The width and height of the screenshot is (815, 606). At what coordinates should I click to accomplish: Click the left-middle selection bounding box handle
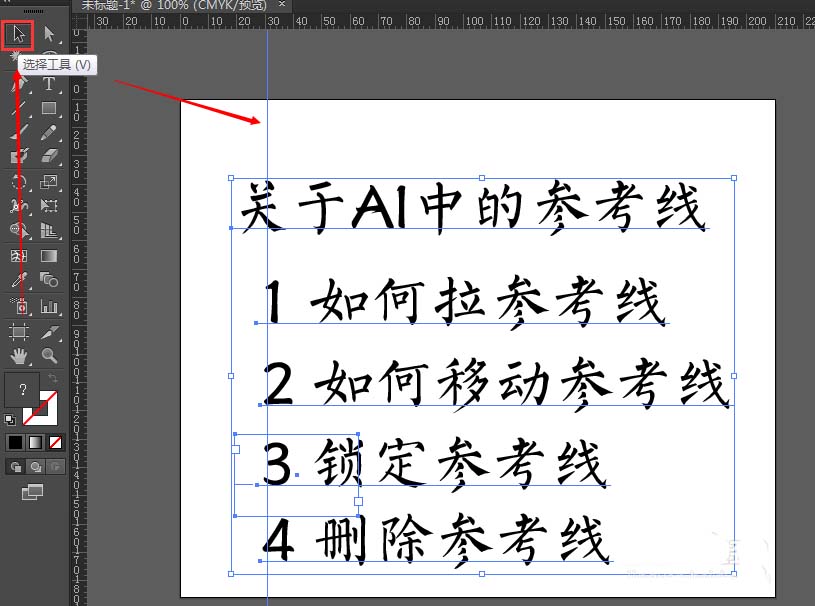click(x=231, y=376)
